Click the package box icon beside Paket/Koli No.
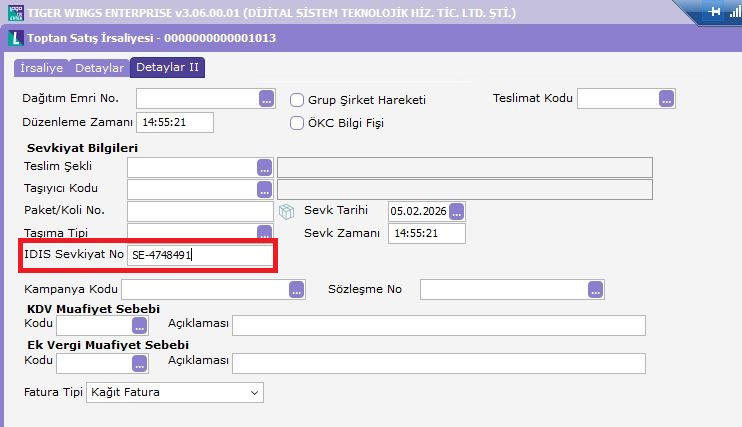 pyautogui.click(x=287, y=211)
